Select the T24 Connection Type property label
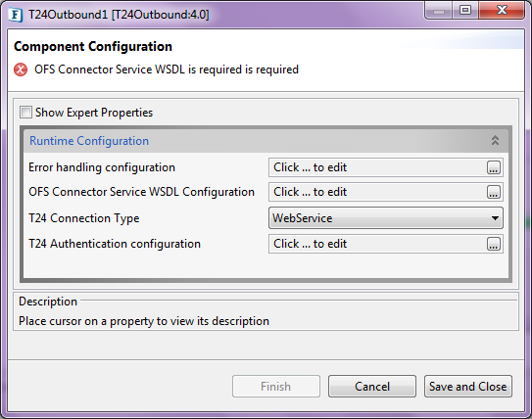Viewport: 532px width, 419px height. (84, 218)
